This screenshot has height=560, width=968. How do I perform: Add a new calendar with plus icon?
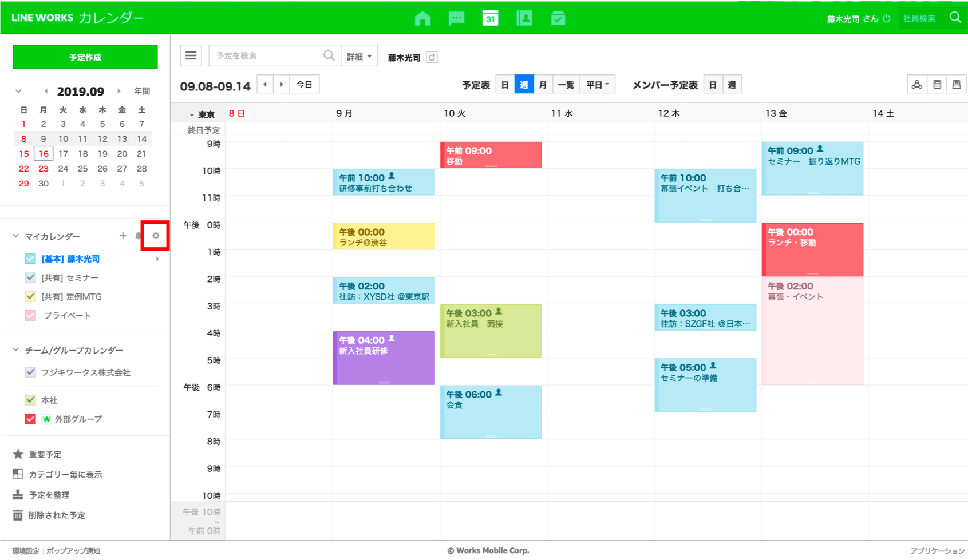click(x=123, y=236)
